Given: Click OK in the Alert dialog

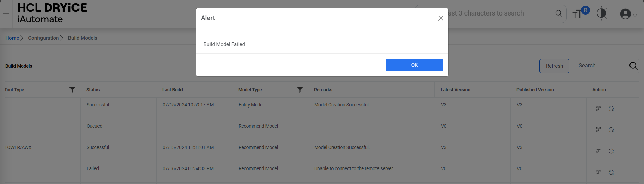Looking at the screenshot, I should (x=414, y=65).
